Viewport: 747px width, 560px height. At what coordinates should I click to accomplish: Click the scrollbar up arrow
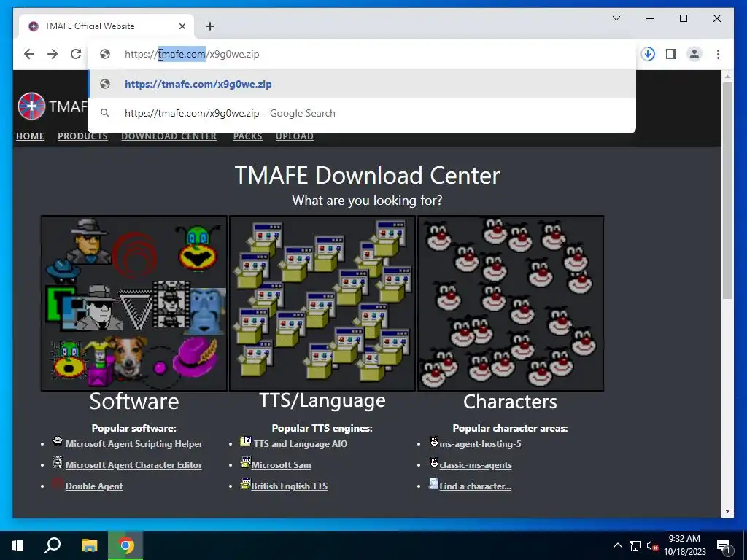click(x=727, y=76)
